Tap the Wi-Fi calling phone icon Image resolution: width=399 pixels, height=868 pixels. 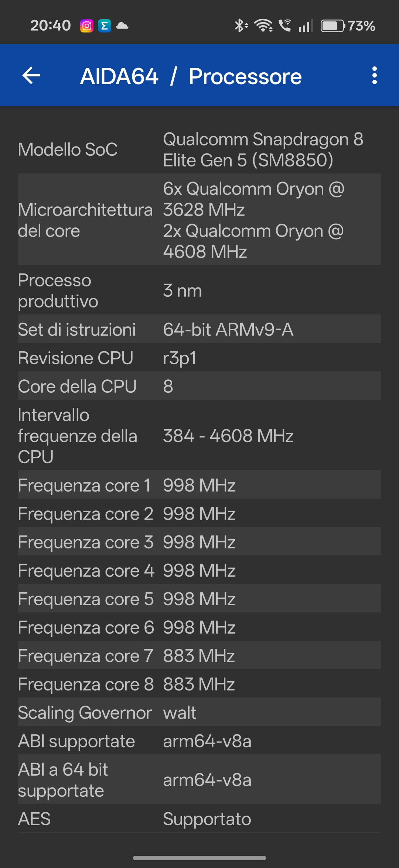tap(285, 26)
